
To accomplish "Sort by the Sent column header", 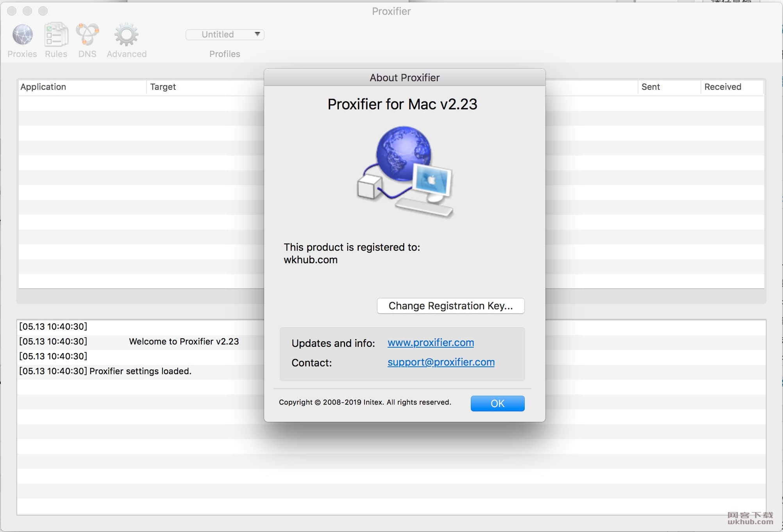I will 669,87.
